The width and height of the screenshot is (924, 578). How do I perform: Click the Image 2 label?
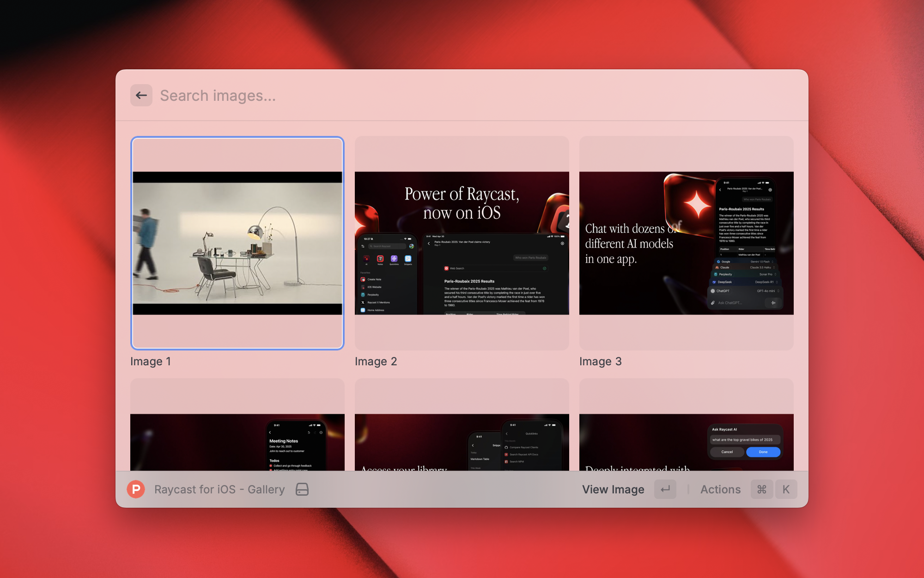tap(376, 362)
